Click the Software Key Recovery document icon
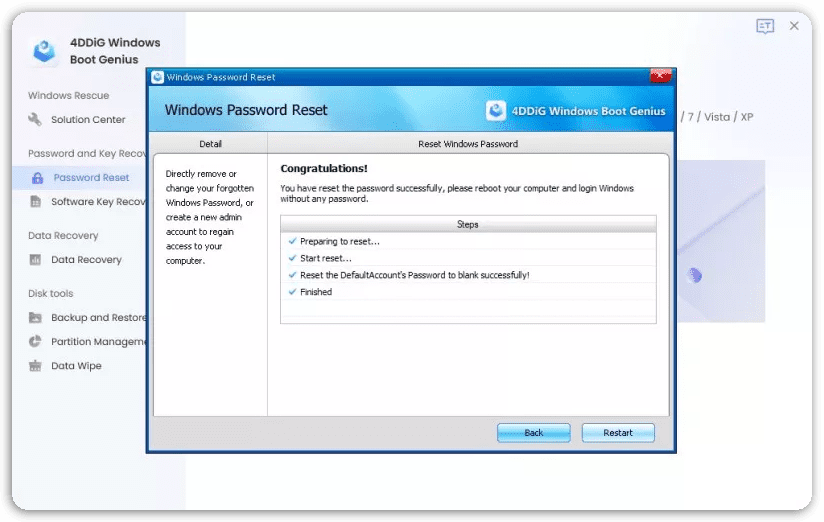Image resolution: width=824 pixels, height=522 pixels. coord(35,201)
